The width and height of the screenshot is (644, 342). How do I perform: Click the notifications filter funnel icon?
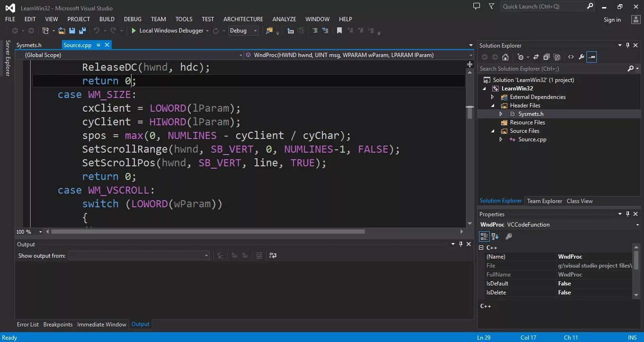click(x=492, y=6)
